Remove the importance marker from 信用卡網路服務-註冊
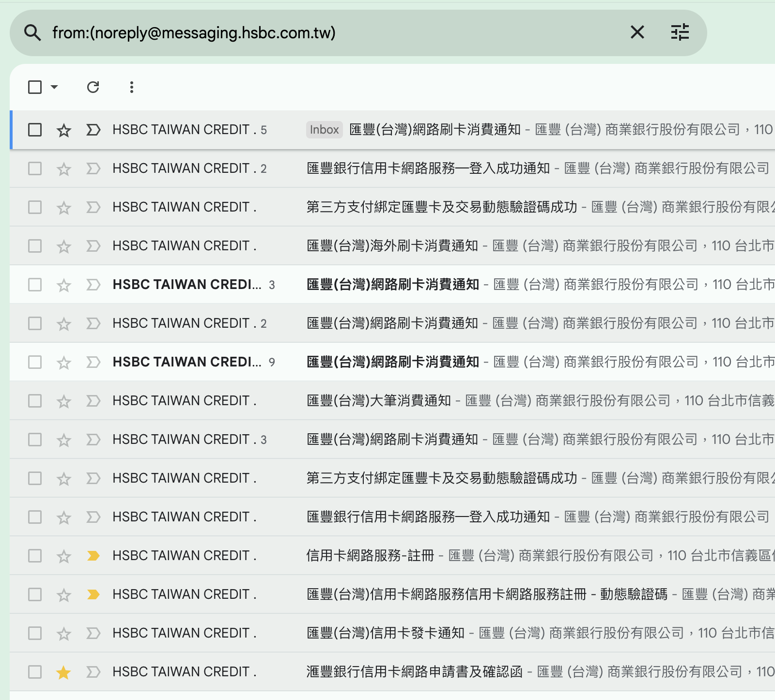Image resolution: width=775 pixels, height=700 pixels. [93, 556]
